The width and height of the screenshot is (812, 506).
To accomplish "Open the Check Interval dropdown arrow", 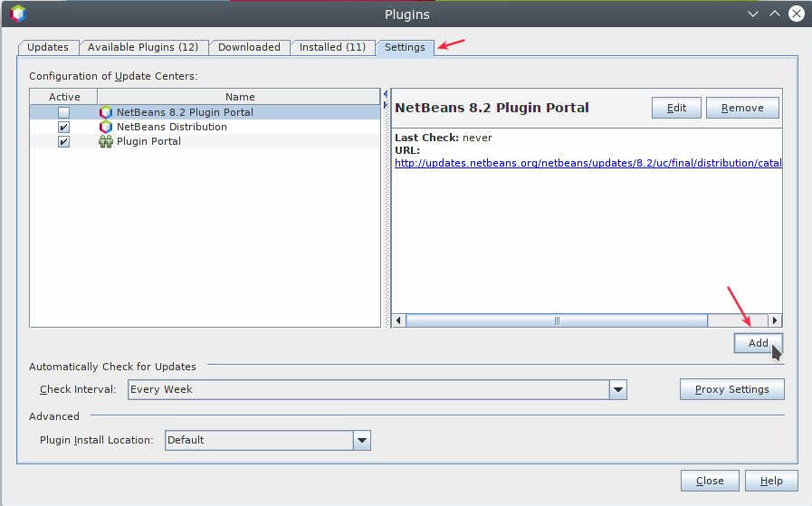I will point(618,389).
